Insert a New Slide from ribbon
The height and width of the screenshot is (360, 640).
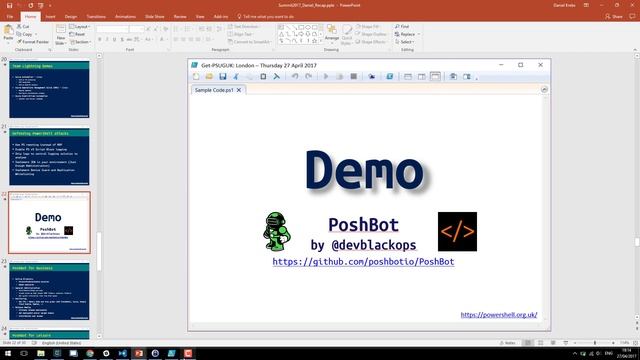click(60, 35)
